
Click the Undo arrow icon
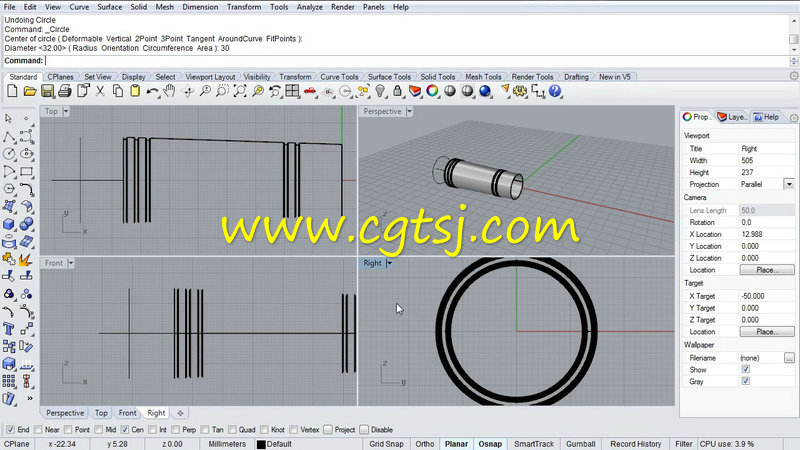click(152, 91)
